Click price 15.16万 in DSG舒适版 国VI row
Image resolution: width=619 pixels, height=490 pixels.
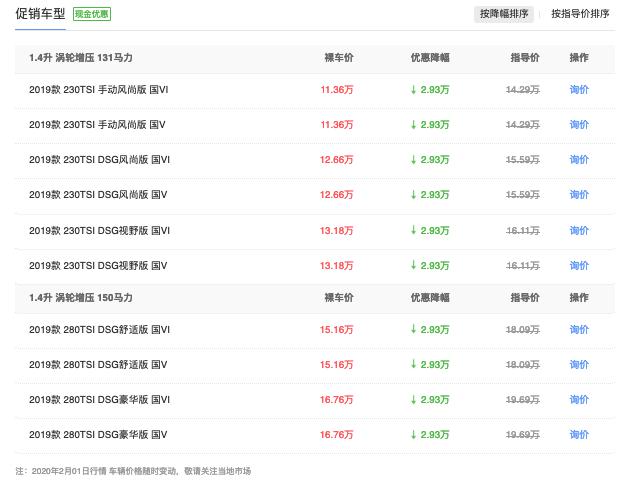tap(336, 329)
